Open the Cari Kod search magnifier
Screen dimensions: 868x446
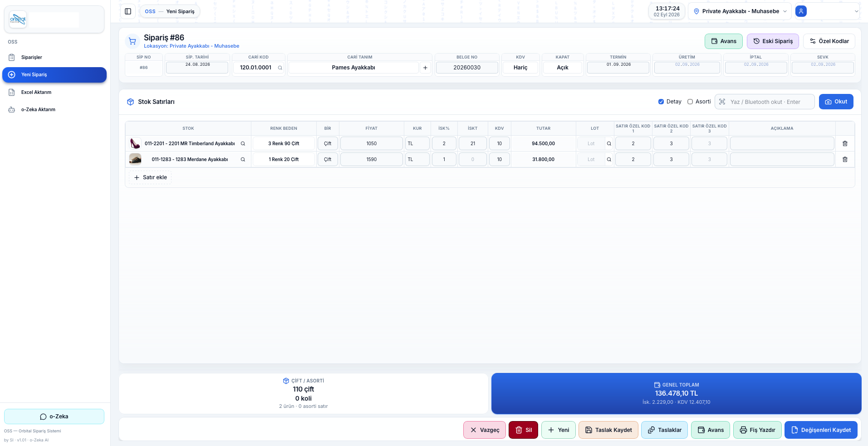280,68
